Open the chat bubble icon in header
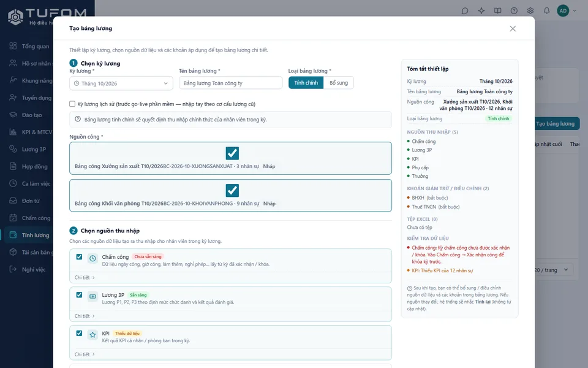Viewport: 588px width, 368px height. point(465,11)
